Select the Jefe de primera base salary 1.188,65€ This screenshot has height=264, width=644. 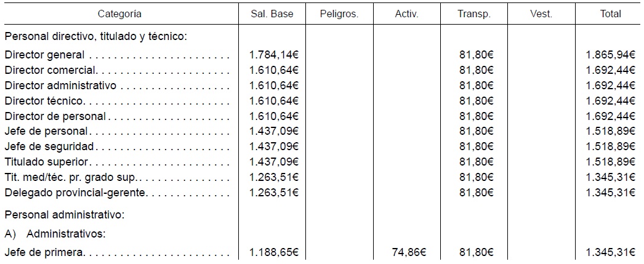click(x=274, y=253)
